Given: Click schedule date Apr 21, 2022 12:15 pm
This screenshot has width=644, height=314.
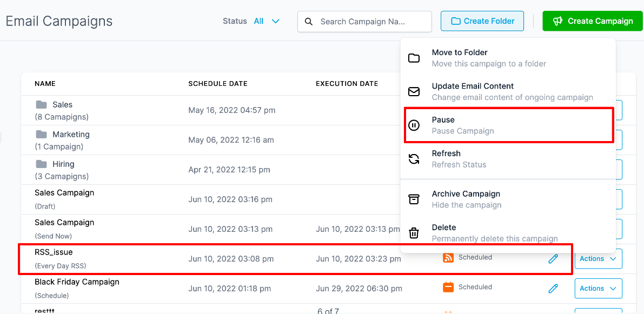Looking at the screenshot, I should click(229, 170).
